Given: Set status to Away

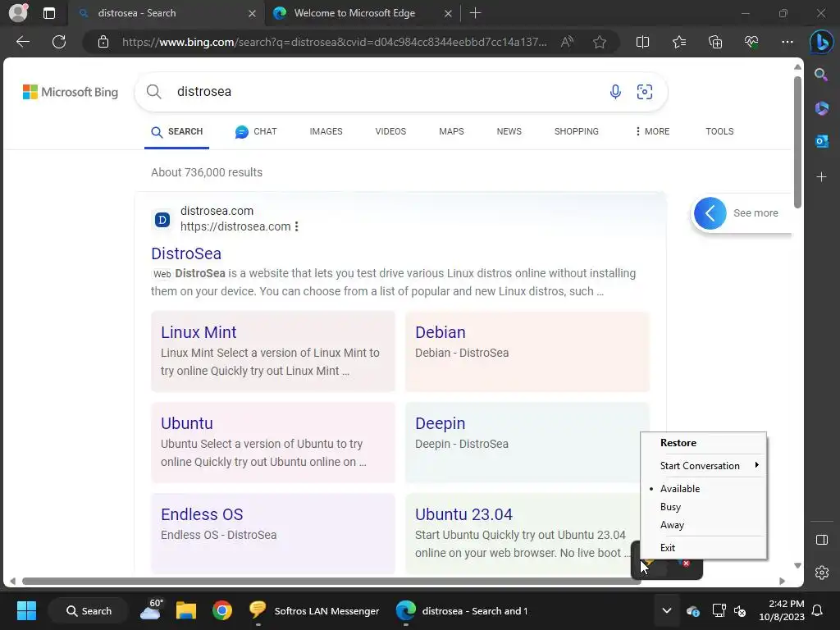Looking at the screenshot, I should [704, 525].
